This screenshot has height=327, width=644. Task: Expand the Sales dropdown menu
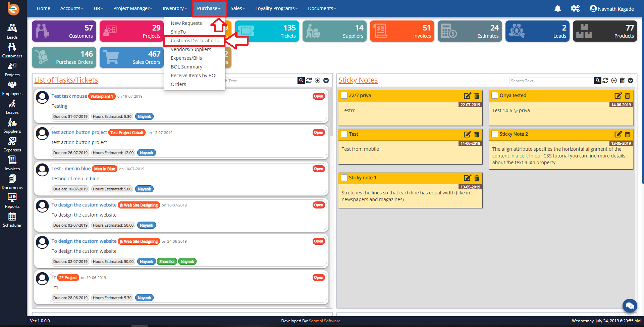237,8
